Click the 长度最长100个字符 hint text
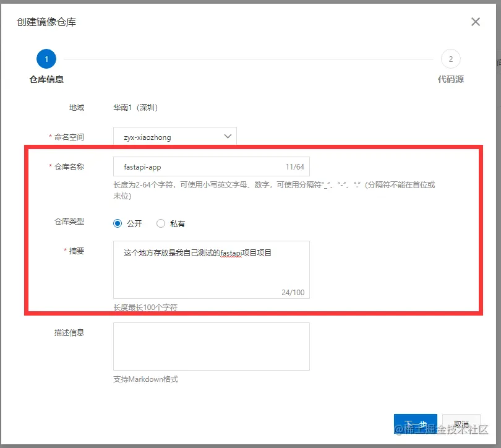 point(145,307)
